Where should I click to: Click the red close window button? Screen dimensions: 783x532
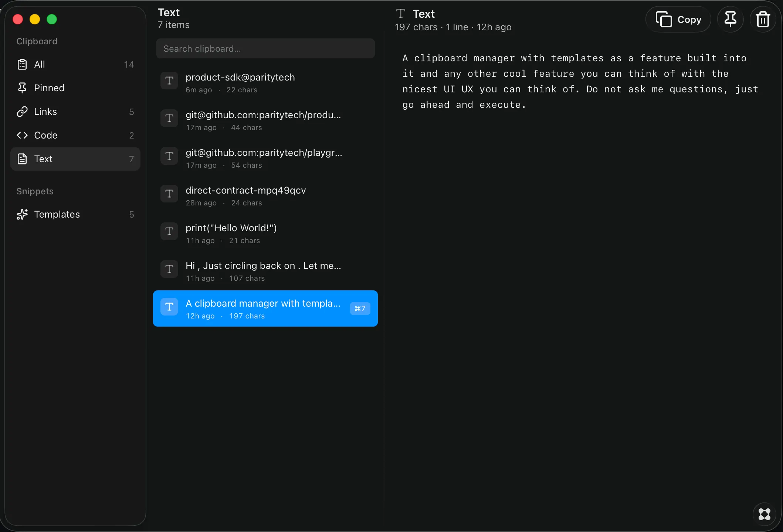18,19
